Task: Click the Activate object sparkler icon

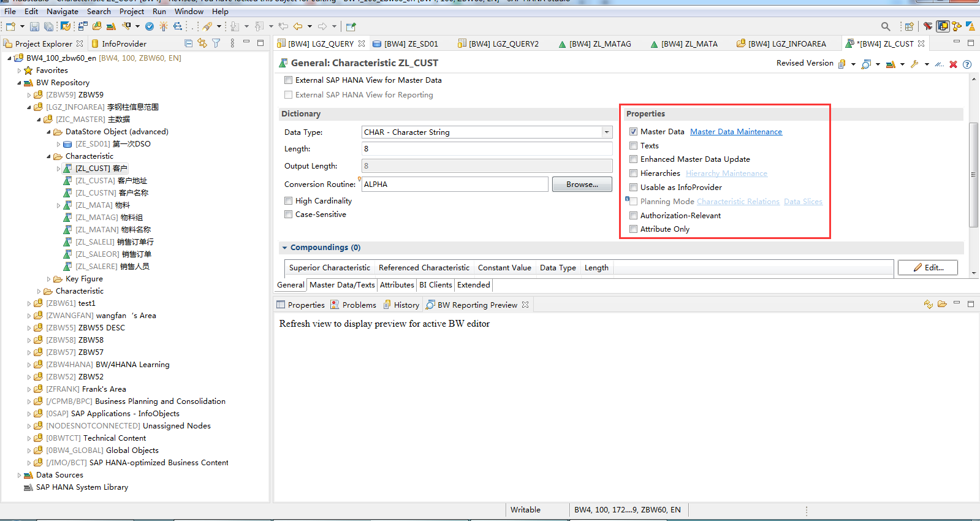Action: point(164,26)
